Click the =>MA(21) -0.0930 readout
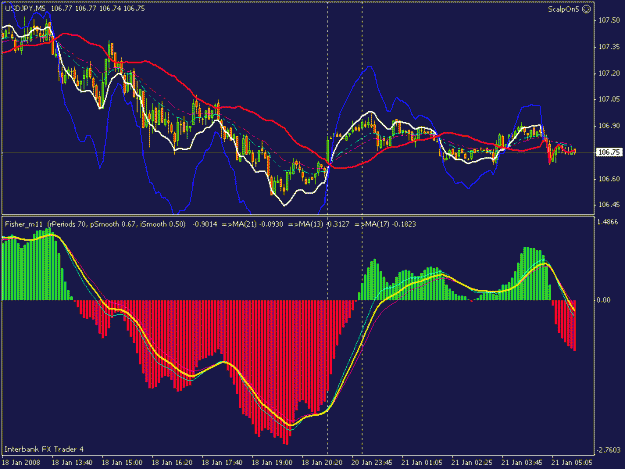 pos(253,224)
